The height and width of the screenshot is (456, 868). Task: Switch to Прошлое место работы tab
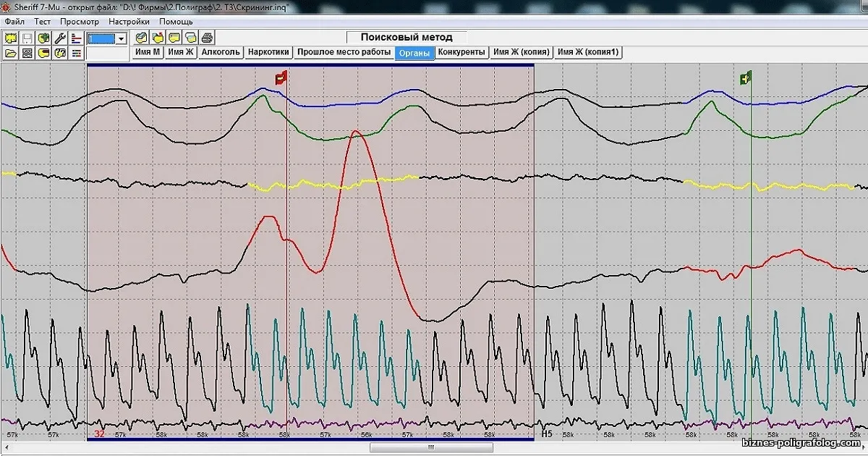tap(344, 52)
